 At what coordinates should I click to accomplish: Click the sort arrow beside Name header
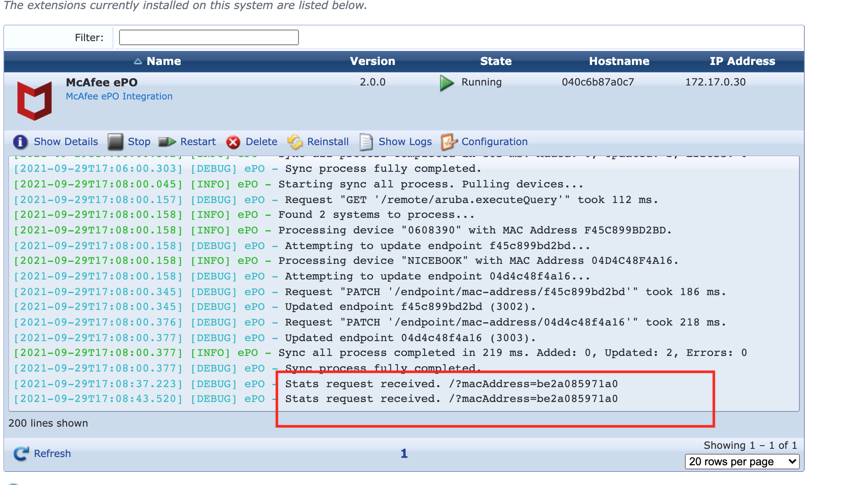pos(138,61)
